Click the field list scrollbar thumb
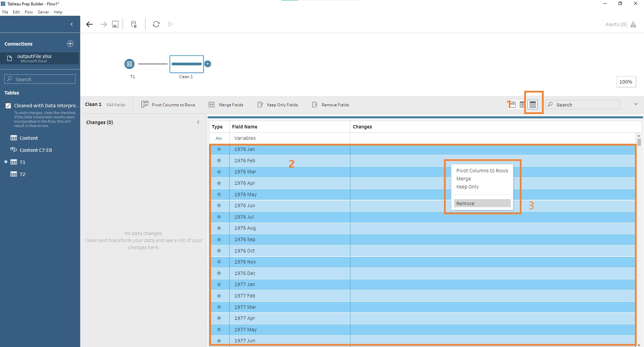This screenshot has height=347, width=644. (x=639, y=142)
